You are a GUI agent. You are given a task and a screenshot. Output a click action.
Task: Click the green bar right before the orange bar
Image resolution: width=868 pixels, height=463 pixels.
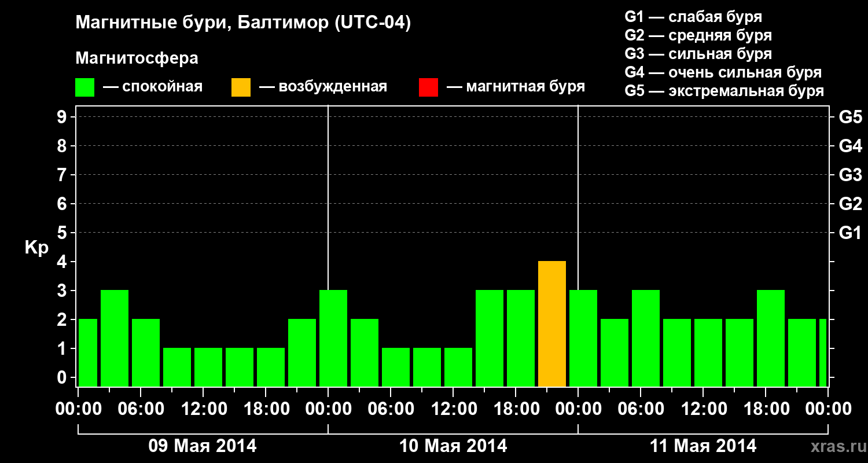pos(521,339)
